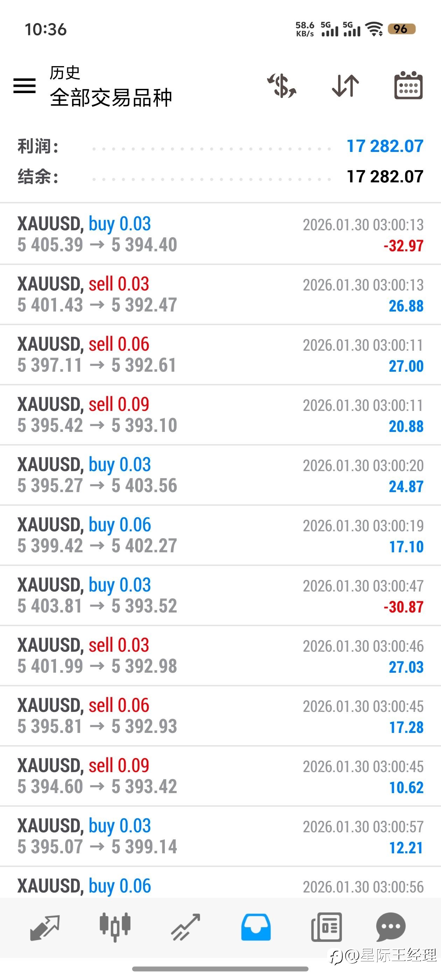Tap the buy 0.03 trade with 24.87 profit

[220, 475]
